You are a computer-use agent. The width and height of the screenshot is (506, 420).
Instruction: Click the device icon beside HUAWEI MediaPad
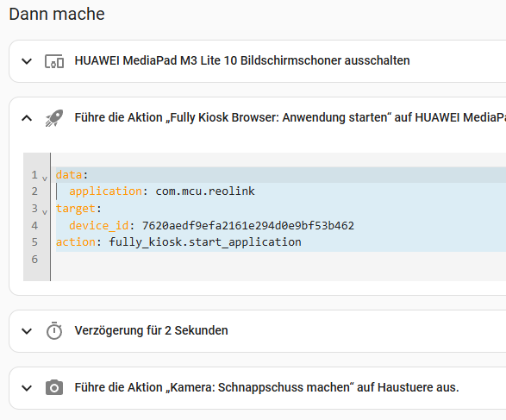pyautogui.click(x=54, y=61)
